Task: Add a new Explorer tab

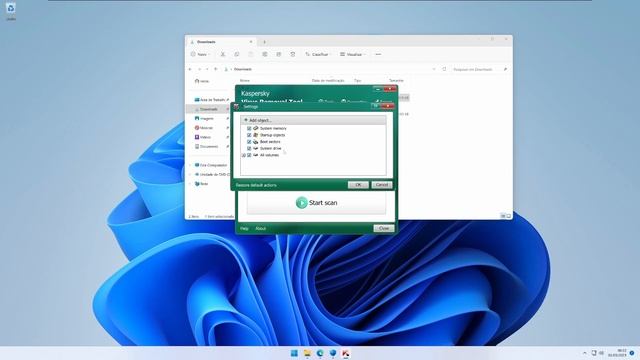Action: [x=264, y=42]
